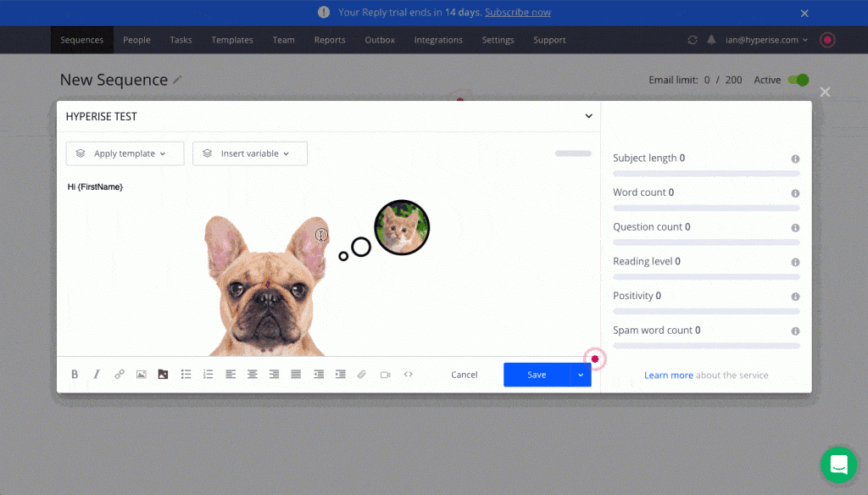Open the Templates menu item
Image resolution: width=868 pixels, height=495 pixels.
pyautogui.click(x=232, y=40)
